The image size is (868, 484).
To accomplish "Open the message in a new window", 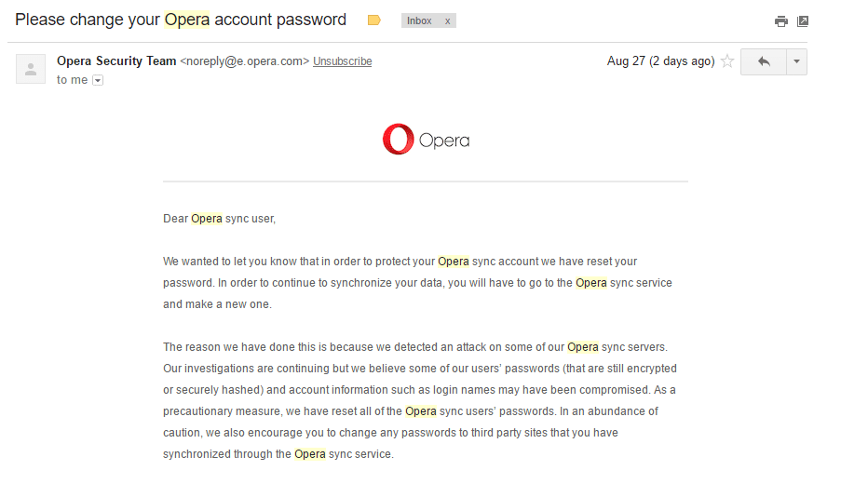I will click(803, 21).
